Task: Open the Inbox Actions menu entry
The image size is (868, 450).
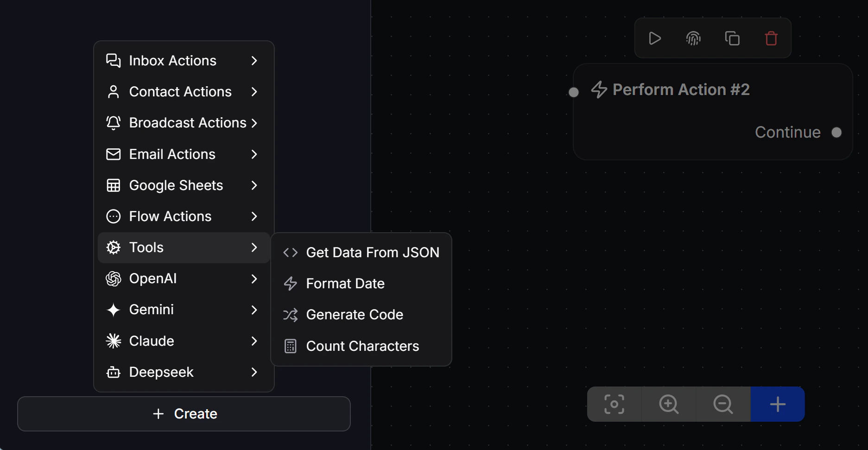Action: pos(184,61)
